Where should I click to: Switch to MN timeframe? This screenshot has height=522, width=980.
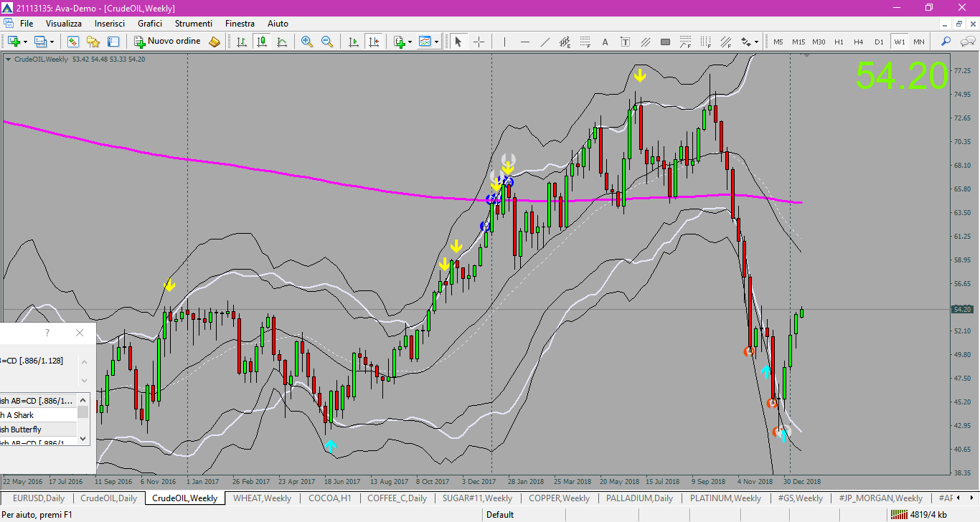pyautogui.click(x=919, y=42)
